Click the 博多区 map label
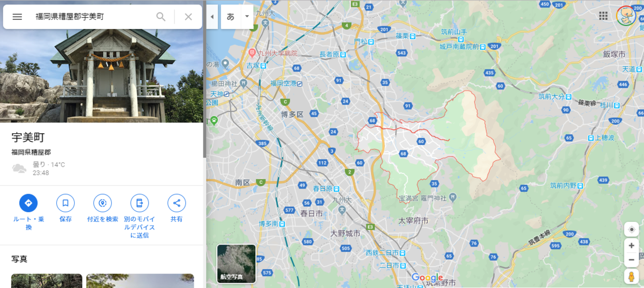The width and height of the screenshot is (644, 288). click(292, 114)
